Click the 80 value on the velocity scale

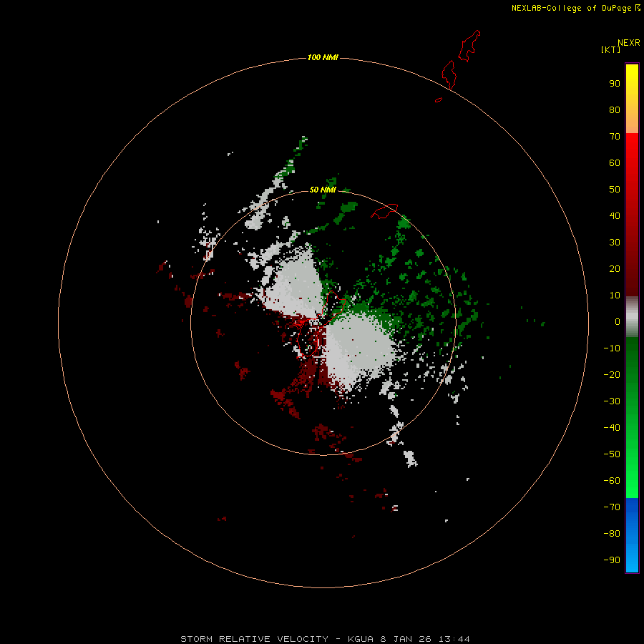click(615, 109)
